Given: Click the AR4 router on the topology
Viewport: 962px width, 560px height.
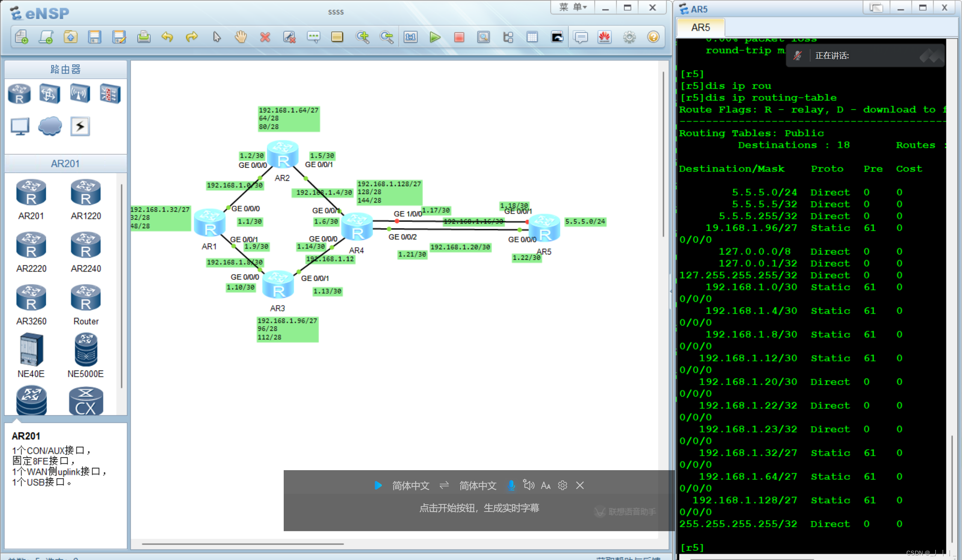Looking at the screenshot, I should point(357,228).
